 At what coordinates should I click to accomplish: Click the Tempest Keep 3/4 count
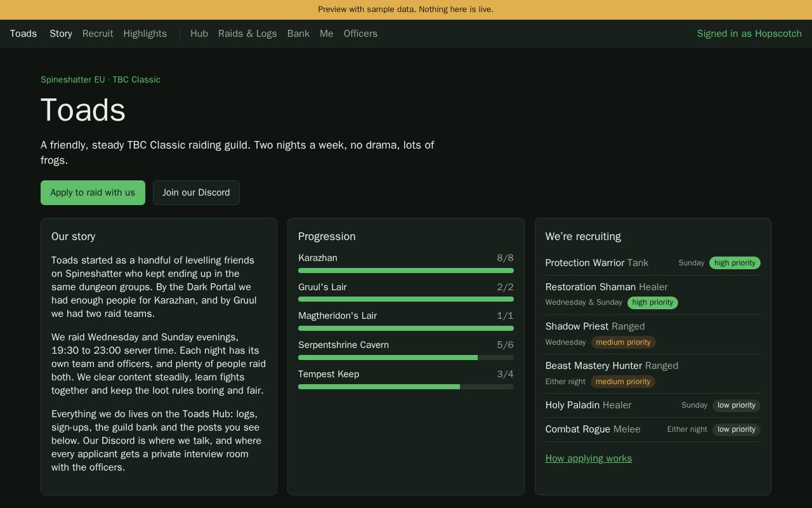pos(505,374)
